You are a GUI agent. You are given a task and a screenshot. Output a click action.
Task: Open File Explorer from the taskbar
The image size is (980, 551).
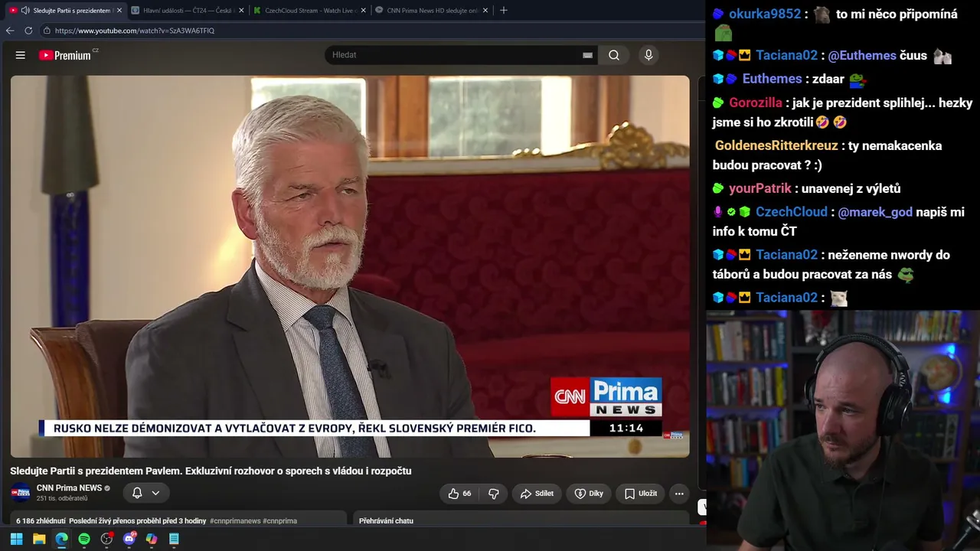click(x=39, y=539)
